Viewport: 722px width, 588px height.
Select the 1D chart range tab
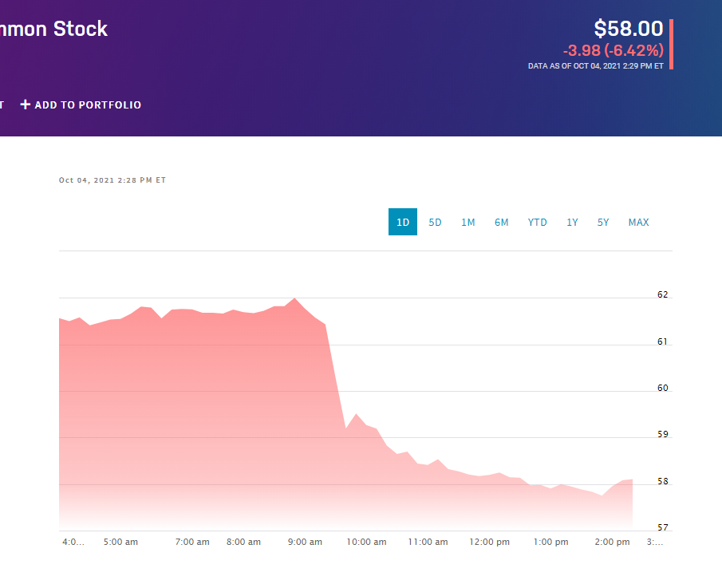403,222
